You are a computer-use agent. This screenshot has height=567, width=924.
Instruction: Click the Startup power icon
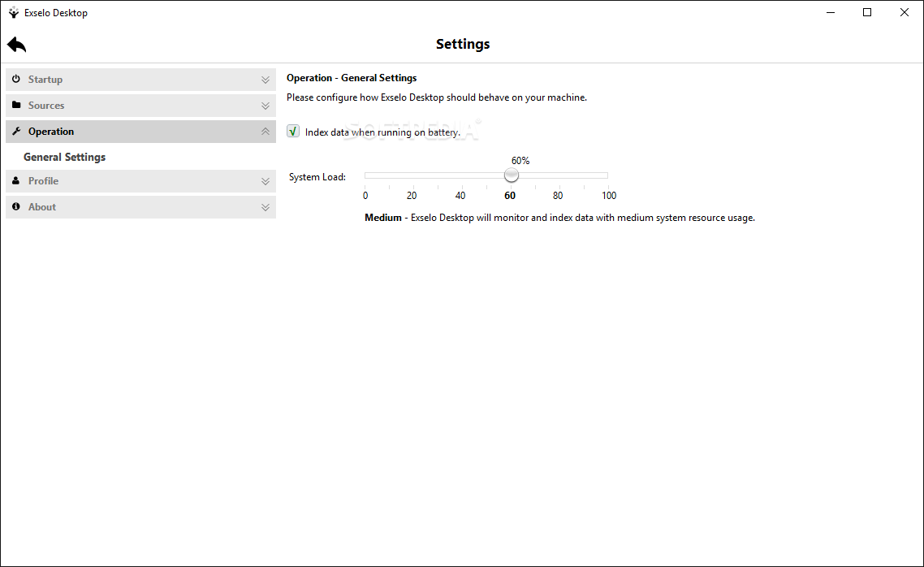16,79
